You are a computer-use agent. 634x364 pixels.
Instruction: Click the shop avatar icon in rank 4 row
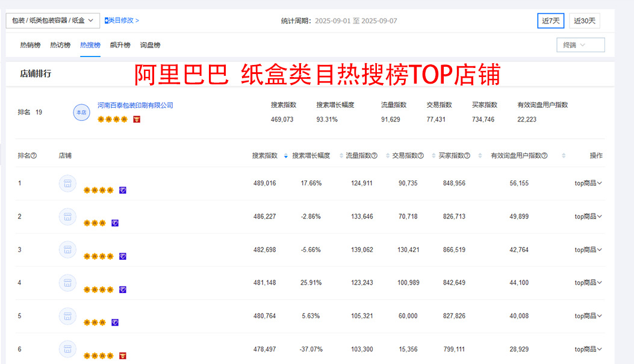pyautogui.click(x=67, y=283)
